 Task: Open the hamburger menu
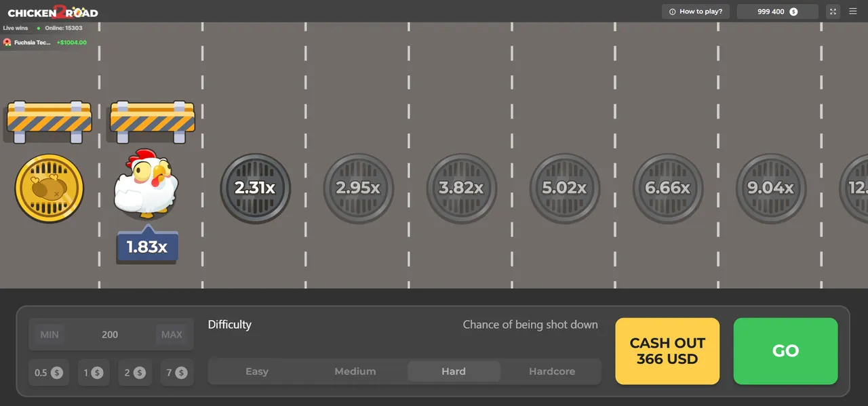coord(853,12)
